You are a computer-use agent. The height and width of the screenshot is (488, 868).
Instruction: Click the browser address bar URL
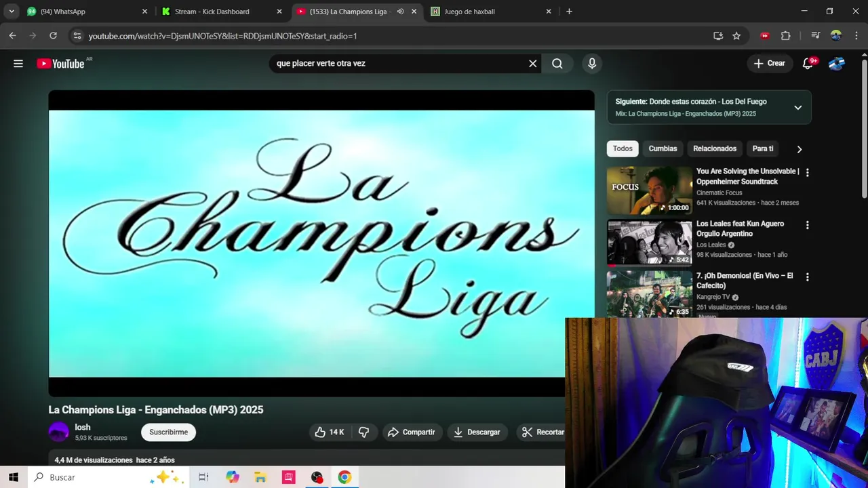pyautogui.click(x=222, y=36)
